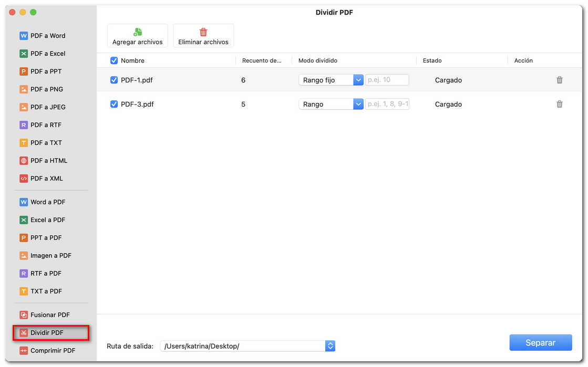Screen dimensions: 588x367
Task: Delete PDF-1.pdf with its trash icon
Action: (x=559, y=80)
